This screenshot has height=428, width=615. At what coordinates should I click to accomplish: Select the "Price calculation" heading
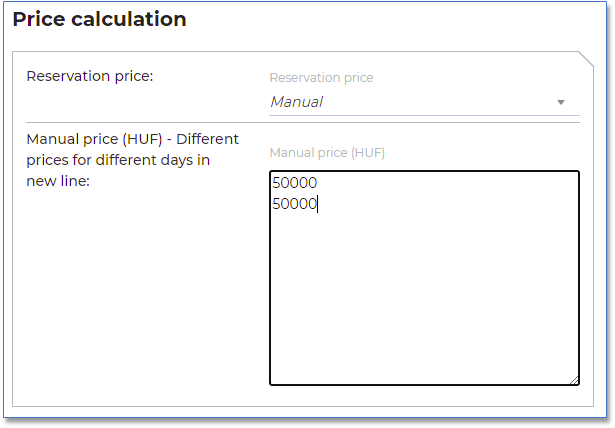point(99,19)
